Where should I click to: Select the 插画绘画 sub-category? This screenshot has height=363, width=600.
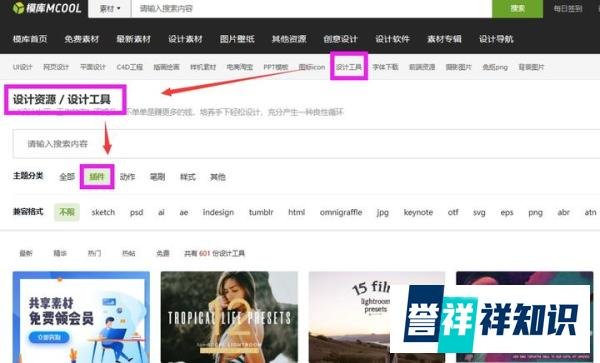pos(166,67)
